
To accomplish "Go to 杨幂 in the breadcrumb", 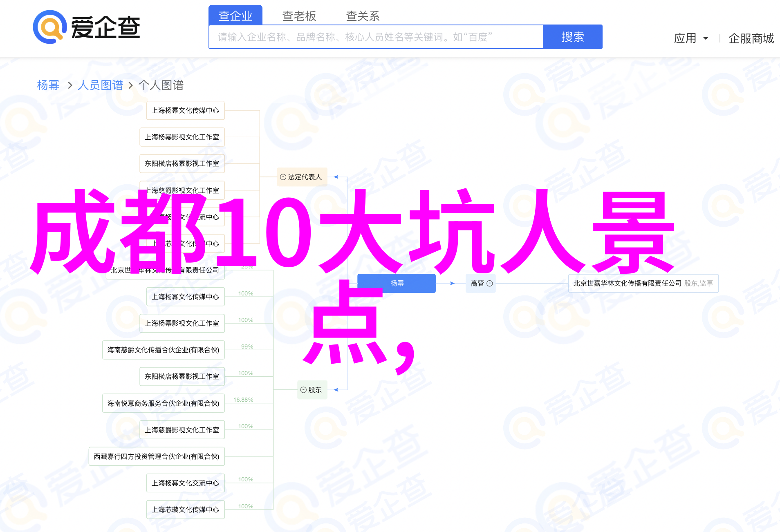I will [x=48, y=85].
